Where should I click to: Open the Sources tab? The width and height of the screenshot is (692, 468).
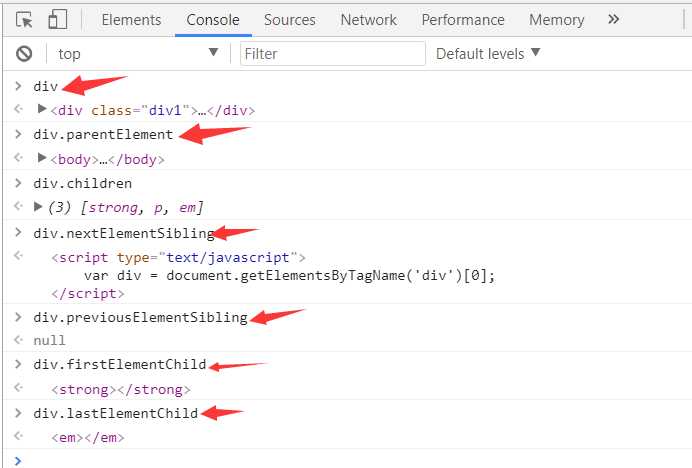pos(290,20)
